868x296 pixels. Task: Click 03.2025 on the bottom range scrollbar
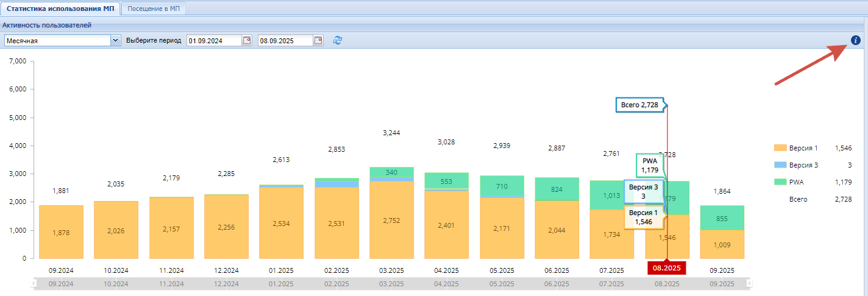pos(391,284)
